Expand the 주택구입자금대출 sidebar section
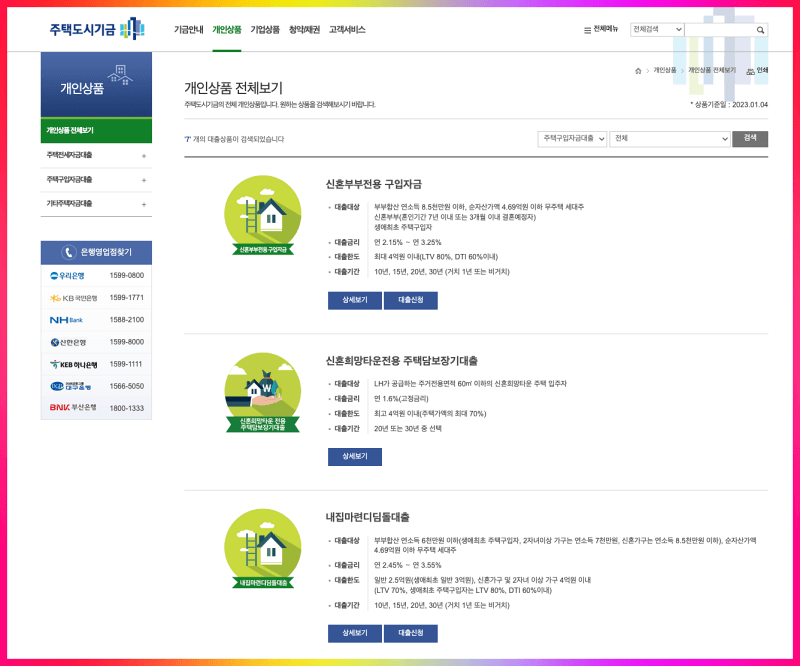This screenshot has width=800, height=666. pos(95,181)
